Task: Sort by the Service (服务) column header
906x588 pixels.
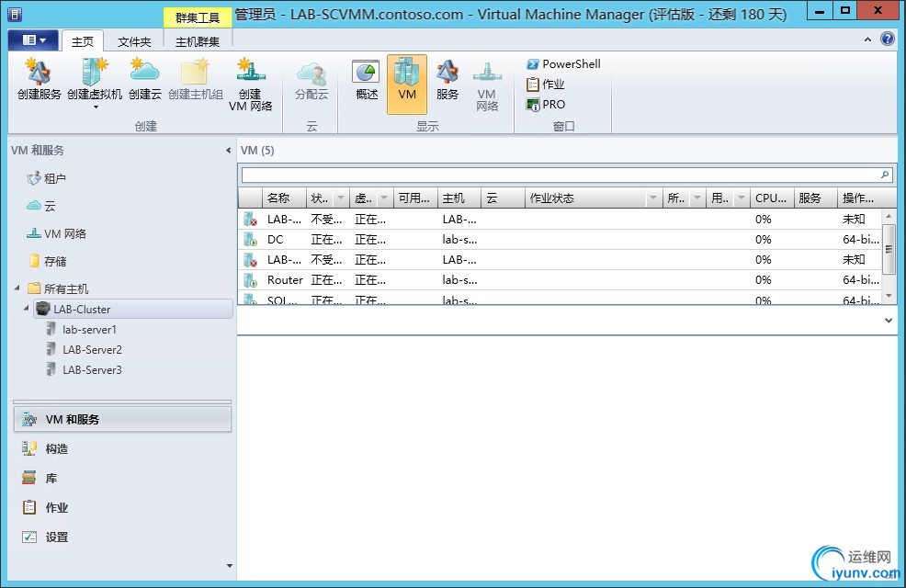Action: pos(816,198)
